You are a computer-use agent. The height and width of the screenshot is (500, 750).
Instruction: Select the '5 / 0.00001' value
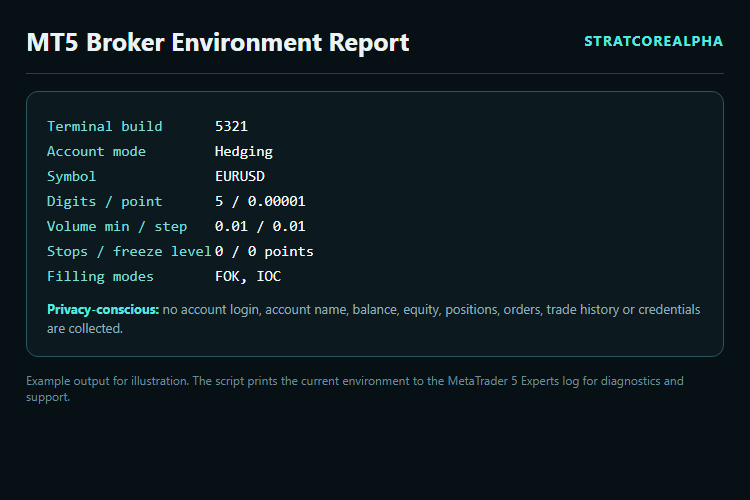point(260,201)
